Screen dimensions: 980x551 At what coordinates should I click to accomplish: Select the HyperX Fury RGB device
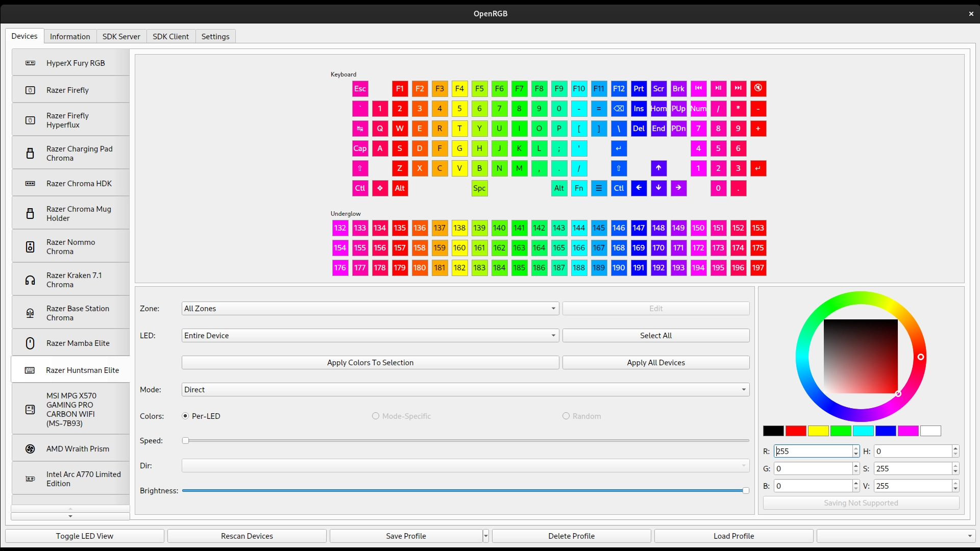pos(70,62)
